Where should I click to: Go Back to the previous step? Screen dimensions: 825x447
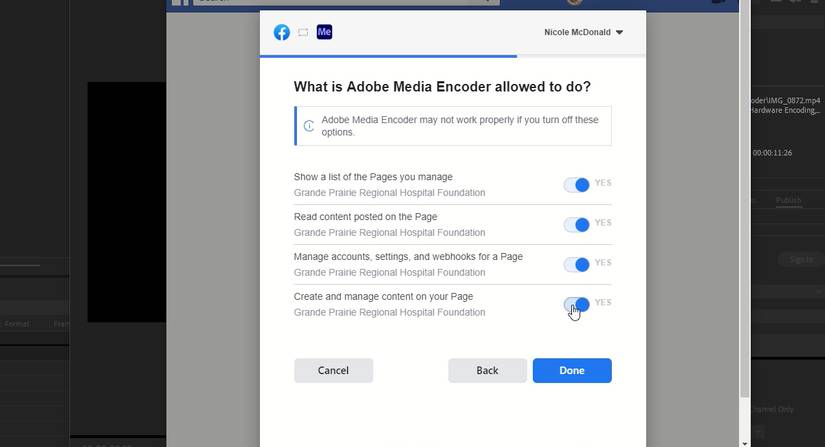(x=487, y=370)
